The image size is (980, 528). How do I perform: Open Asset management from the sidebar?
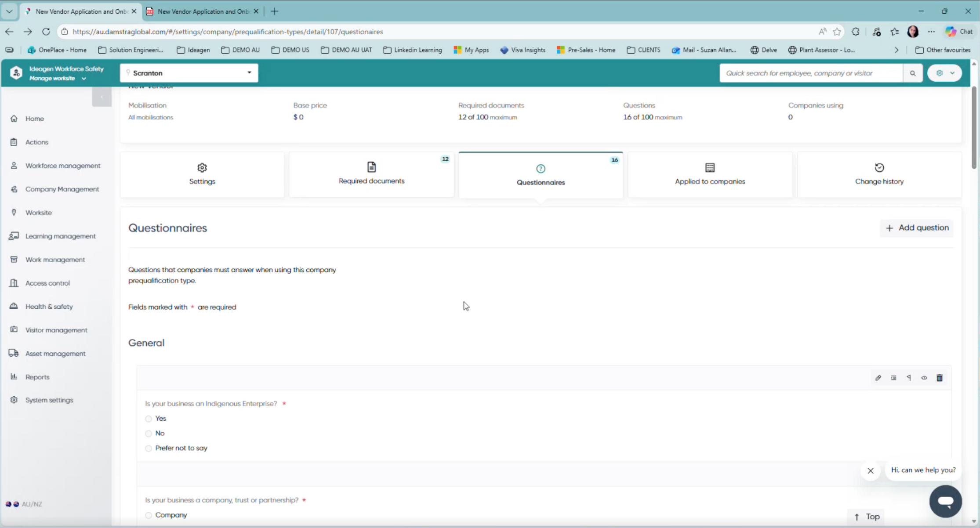pos(55,353)
